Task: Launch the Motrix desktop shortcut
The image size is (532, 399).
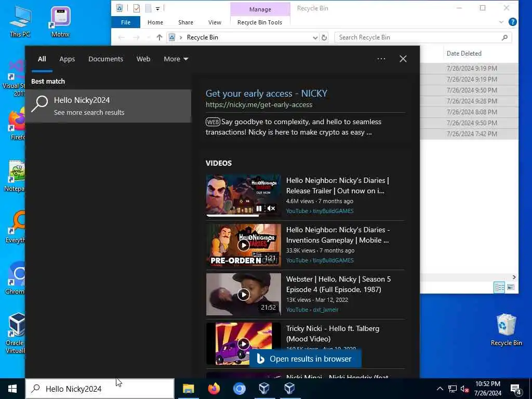Action: click(x=60, y=21)
